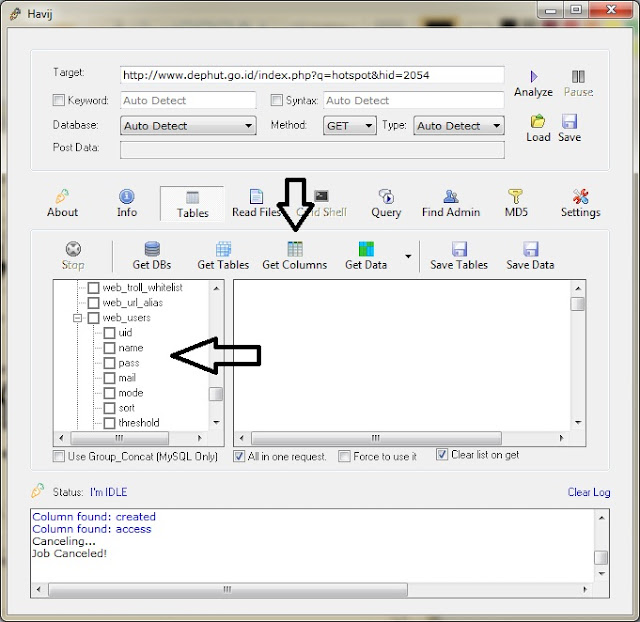Screen dimensions: 640x622
Task: Click the Get Data icon
Action: (x=366, y=249)
